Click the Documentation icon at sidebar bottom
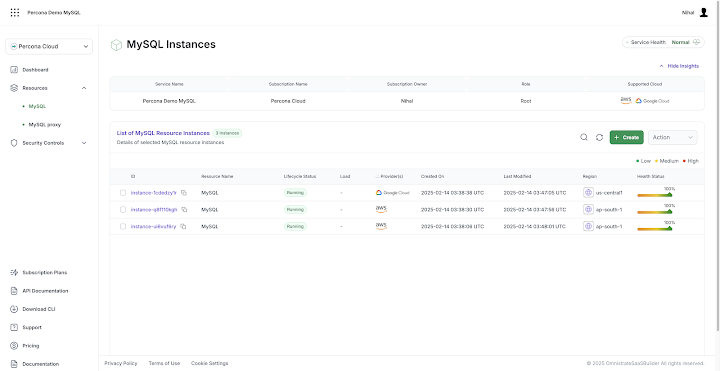The image size is (720, 371). coord(14,364)
